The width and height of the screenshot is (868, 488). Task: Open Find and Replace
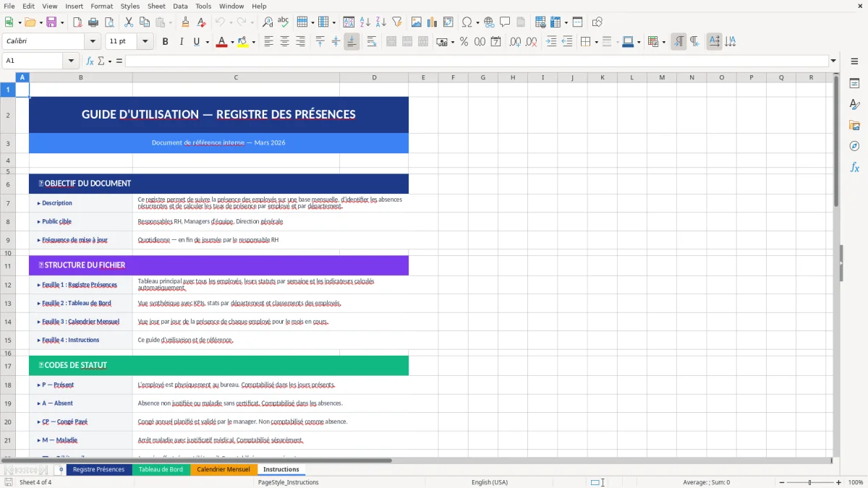tap(268, 22)
